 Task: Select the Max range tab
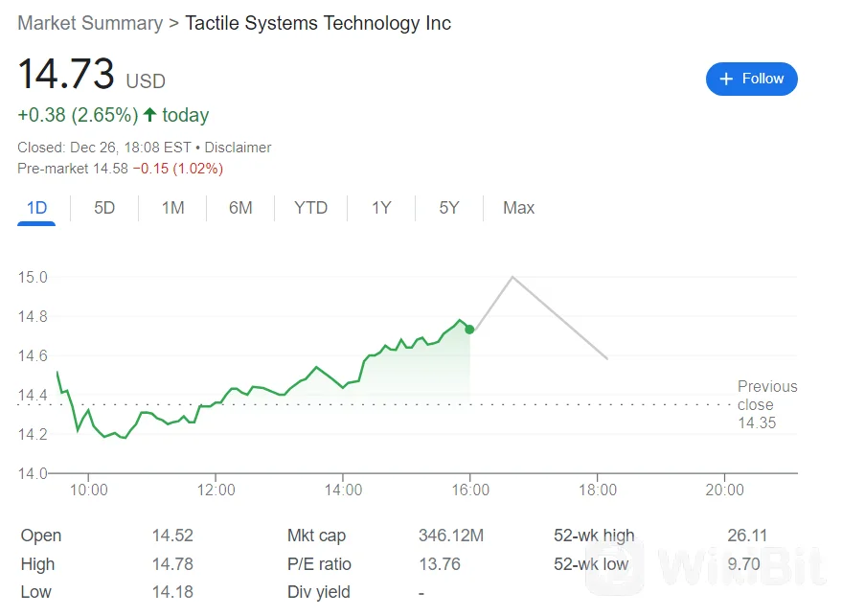coord(518,208)
